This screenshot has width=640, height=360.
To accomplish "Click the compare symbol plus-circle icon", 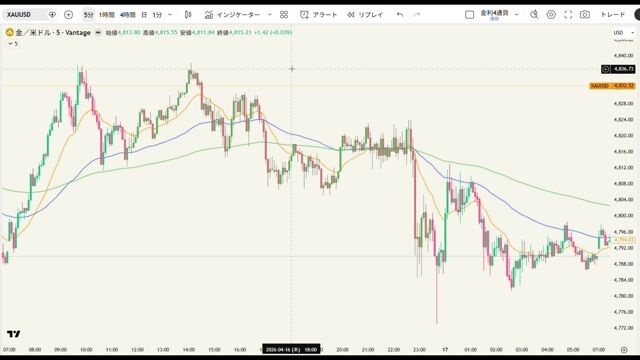I will tap(69, 15).
